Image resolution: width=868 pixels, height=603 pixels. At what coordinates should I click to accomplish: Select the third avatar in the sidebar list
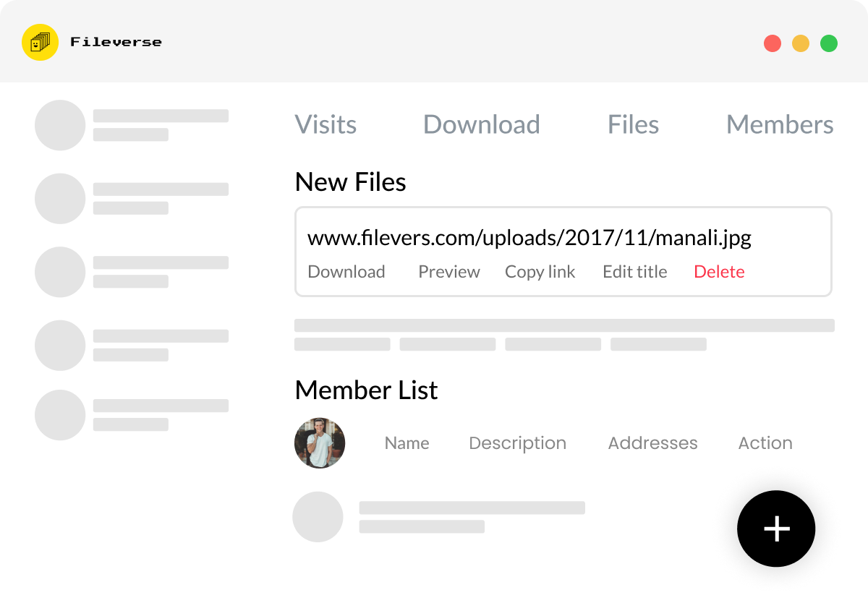pos(60,273)
